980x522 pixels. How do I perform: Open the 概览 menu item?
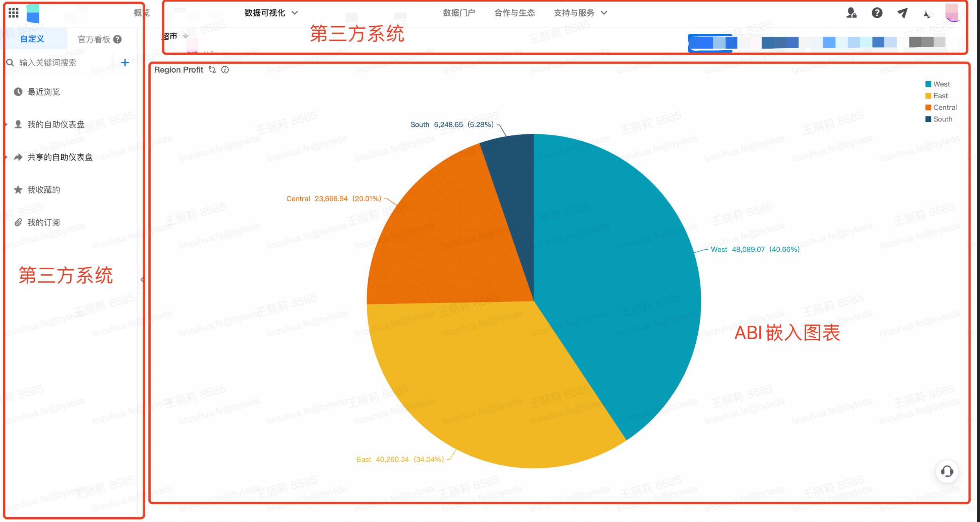pyautogui.click(x=141, y=13)
